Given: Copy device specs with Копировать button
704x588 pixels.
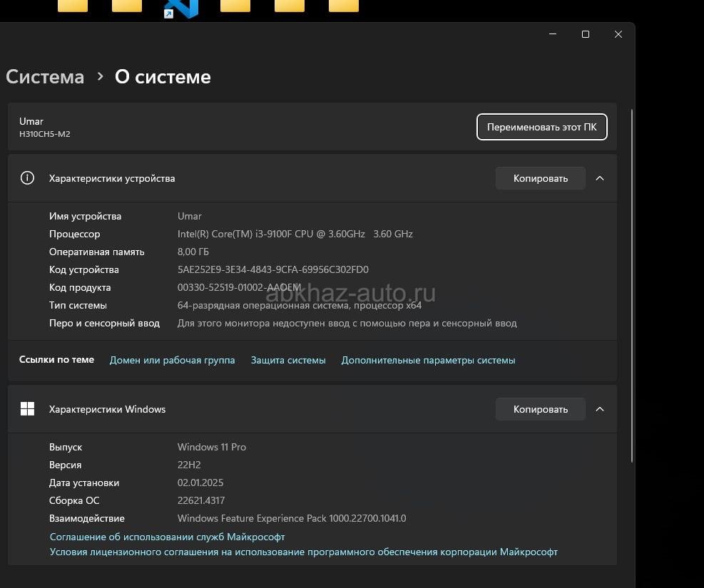Looking at the screenshot, I should tap(540, 178).
